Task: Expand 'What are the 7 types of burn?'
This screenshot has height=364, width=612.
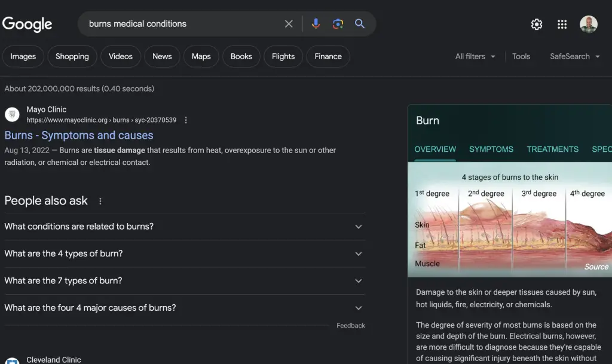Action: 184,281
